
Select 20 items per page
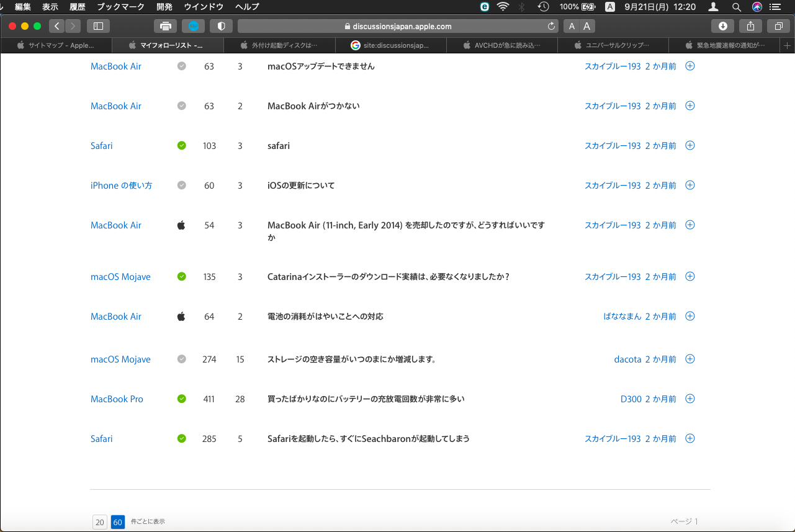coord(99,522)
